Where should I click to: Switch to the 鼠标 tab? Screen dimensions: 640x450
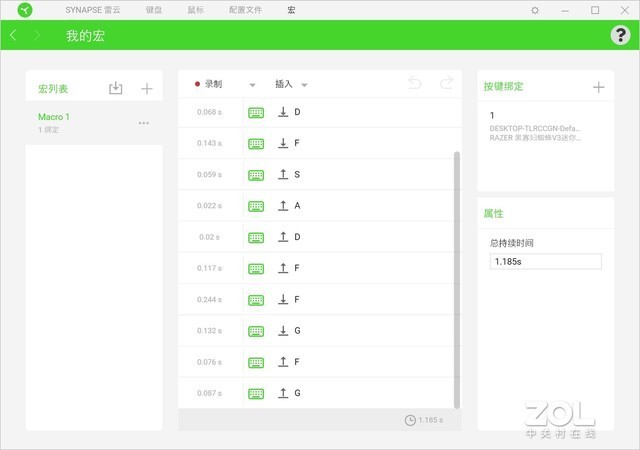click(196, 10)
